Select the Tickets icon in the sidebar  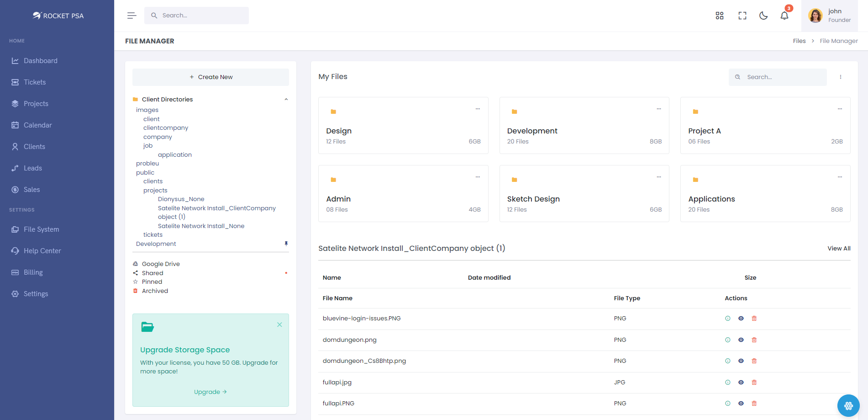[x=15, y=82]
